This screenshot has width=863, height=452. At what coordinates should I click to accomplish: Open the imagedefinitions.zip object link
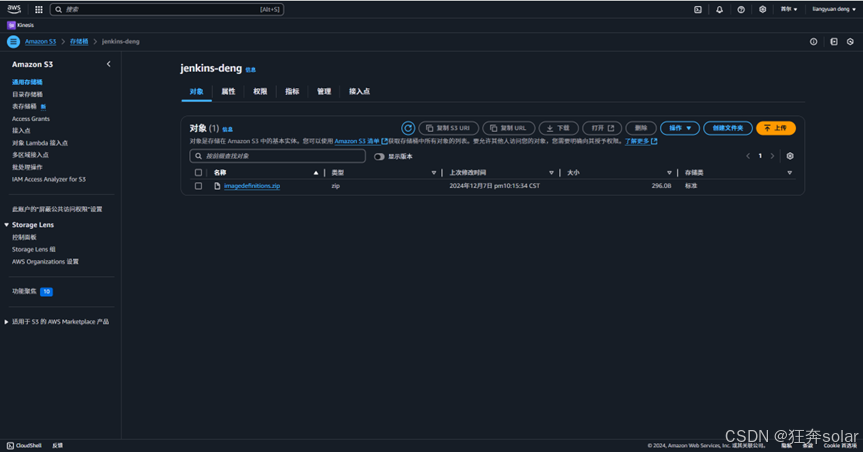(x=252, y=186)
